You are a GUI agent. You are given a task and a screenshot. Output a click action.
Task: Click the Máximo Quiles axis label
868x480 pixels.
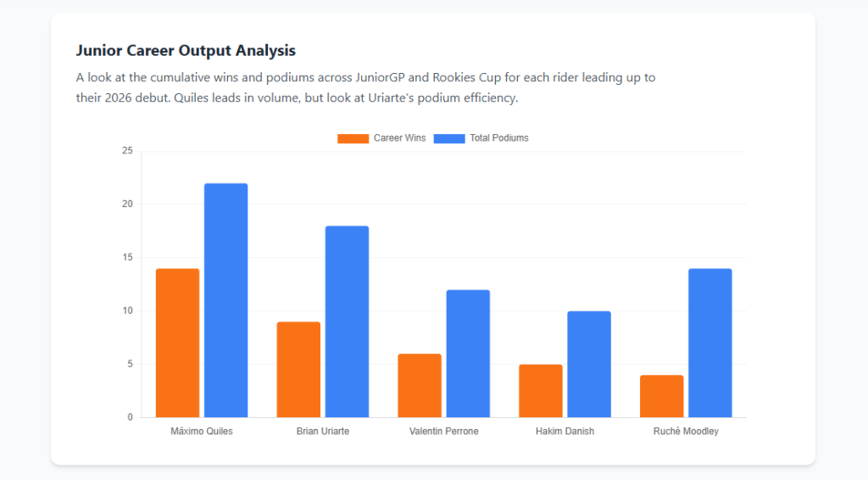(202, 431)
